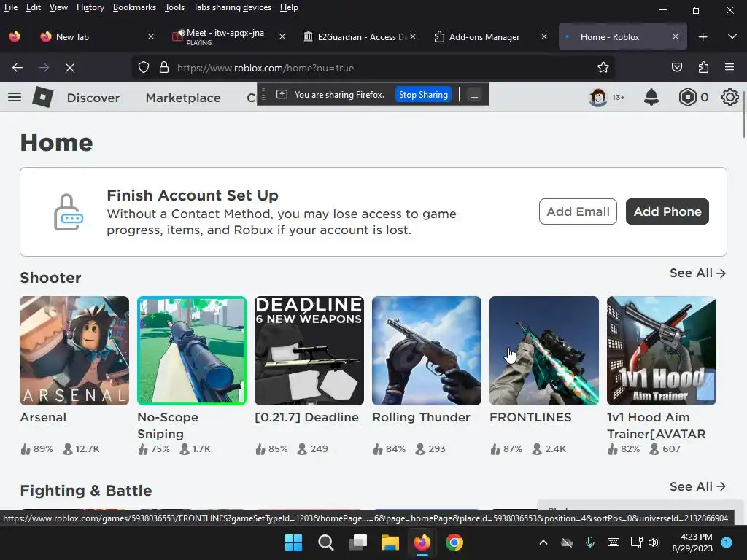Open the Edit menu
747x560 pixels.
[34, 7]
